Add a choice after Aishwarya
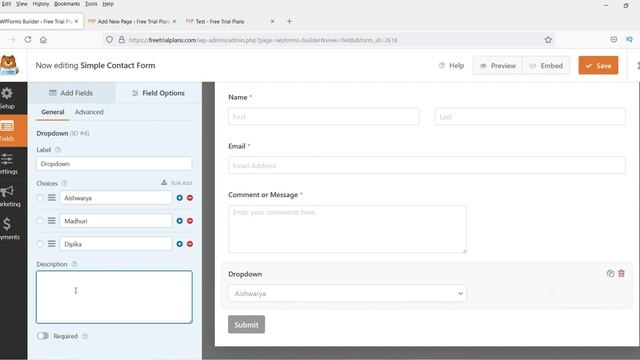 click(x=180, y=198)
